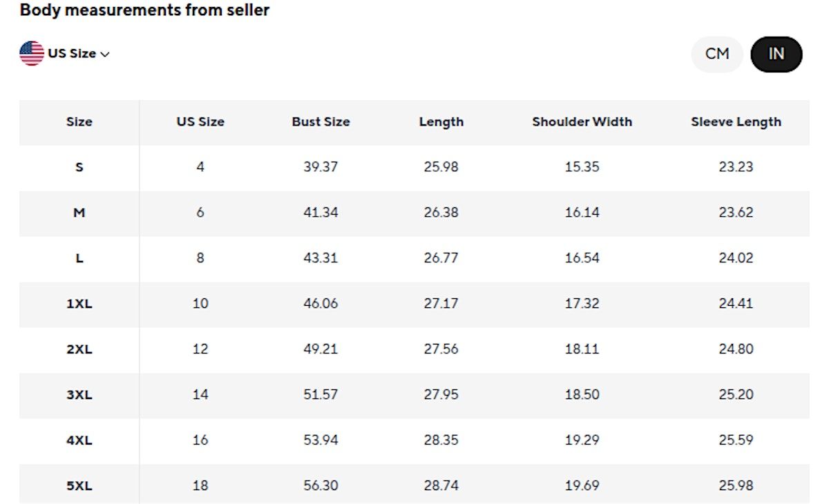Select the 3XL size row label
The image size is (829, 504).
coord(79,395)
